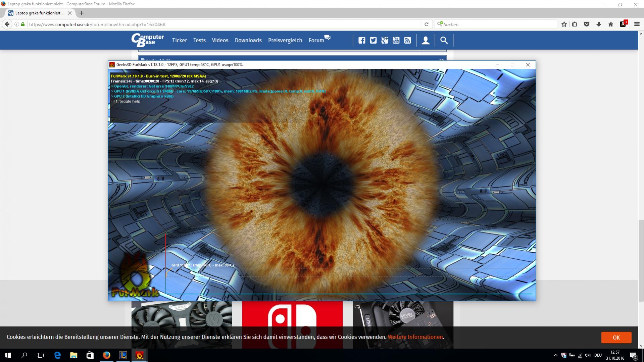Open ComputerBase Google+ icon
Viewport: 644px width, 362px height.
(x=385, y=40)
